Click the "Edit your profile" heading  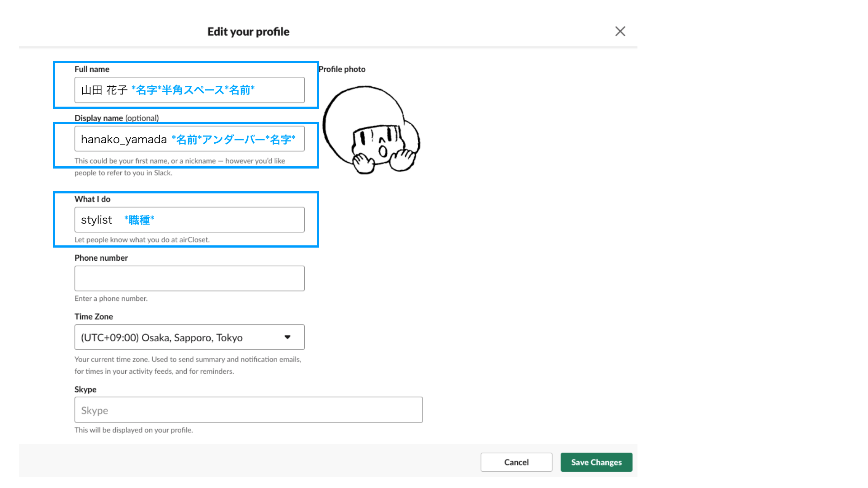[248, 32]
